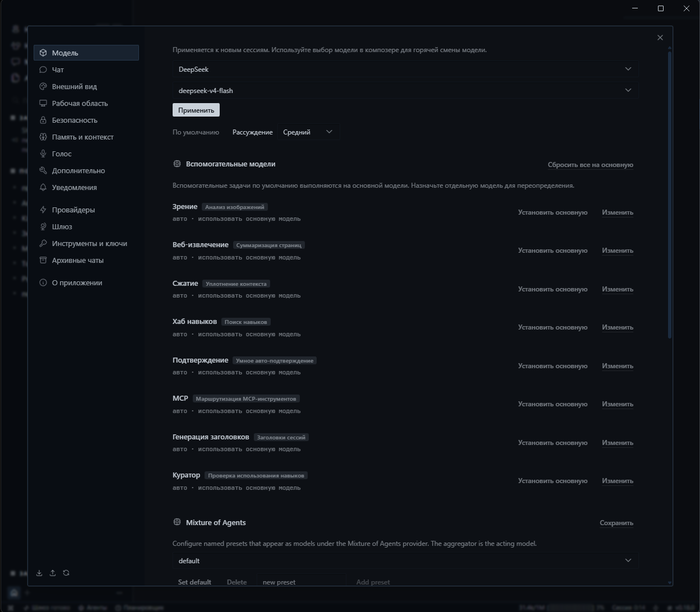
Task: Open Инструменты и ключи section
Action: [x=86, y=243]
